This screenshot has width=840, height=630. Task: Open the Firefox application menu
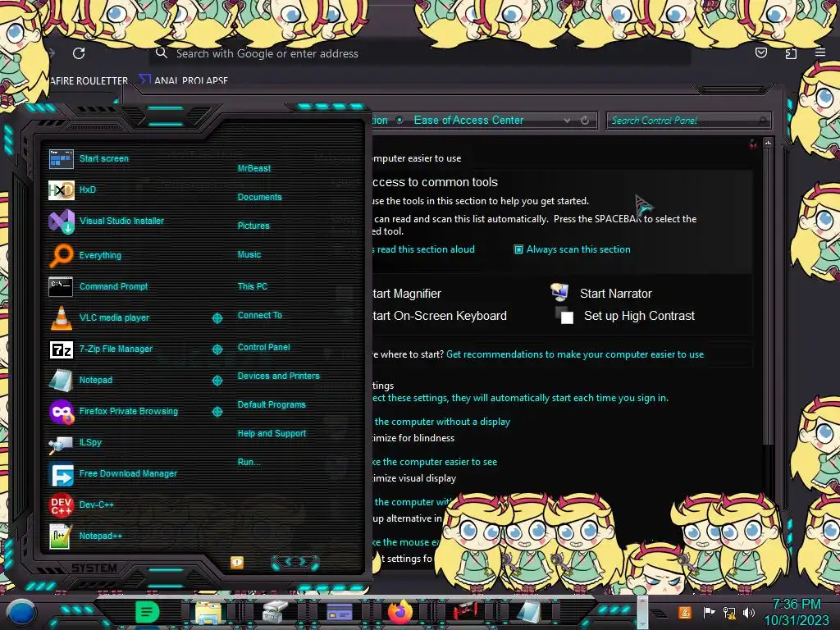click(x=820, y=52)
